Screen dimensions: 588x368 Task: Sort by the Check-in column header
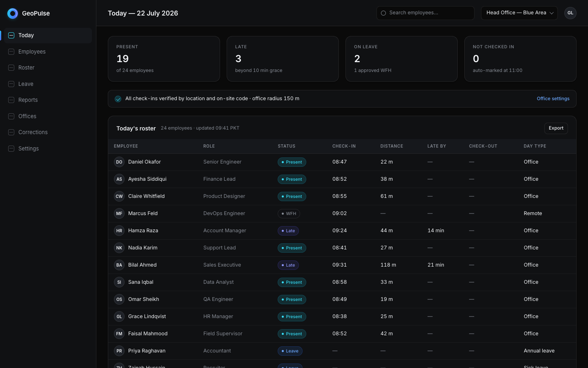point(344,146)
